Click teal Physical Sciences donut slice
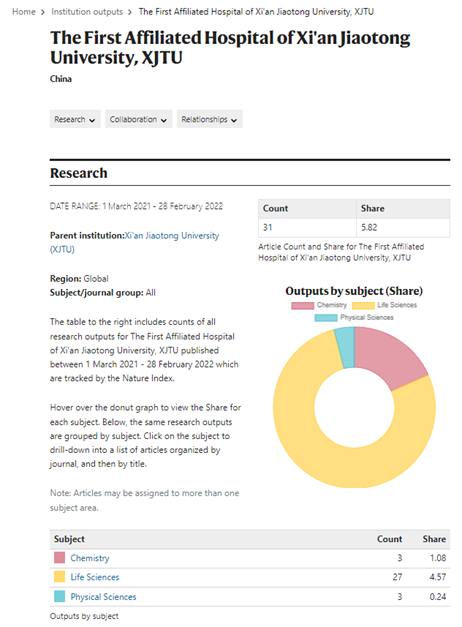 tap(345, 346)
